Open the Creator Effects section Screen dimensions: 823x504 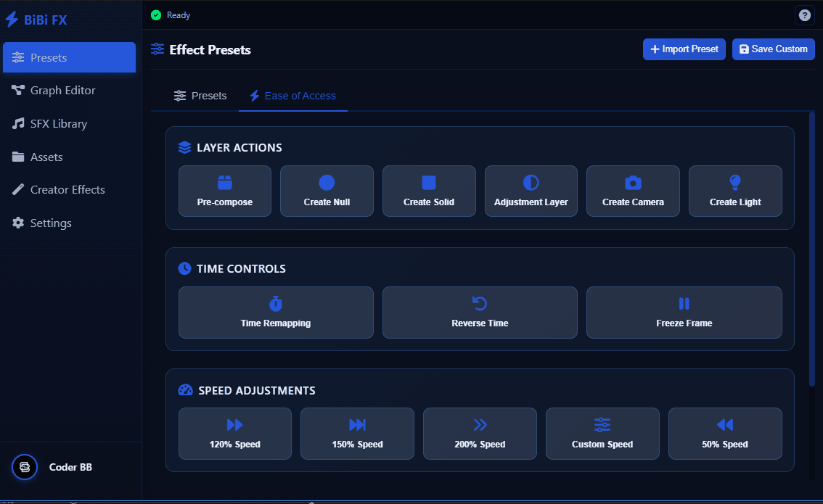(66, 189)
